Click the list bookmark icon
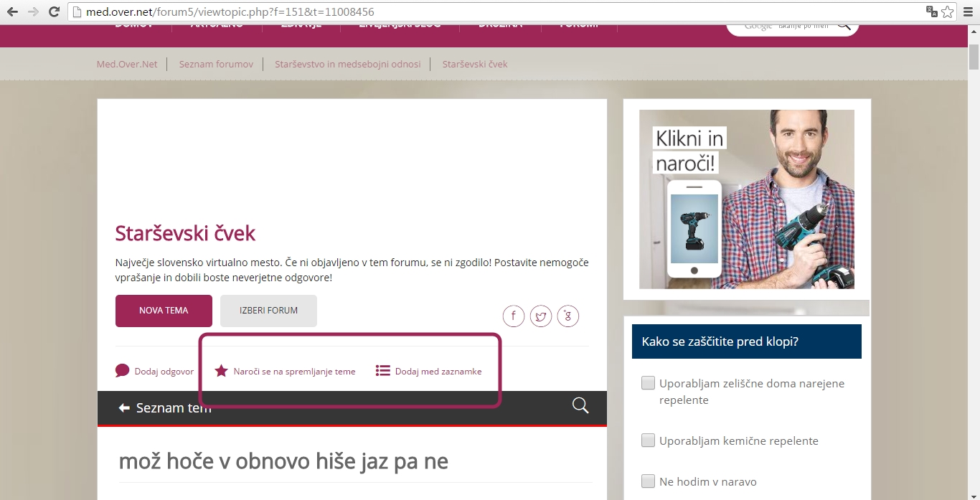This screenshot has width=980, height=500. pos(382,371)
